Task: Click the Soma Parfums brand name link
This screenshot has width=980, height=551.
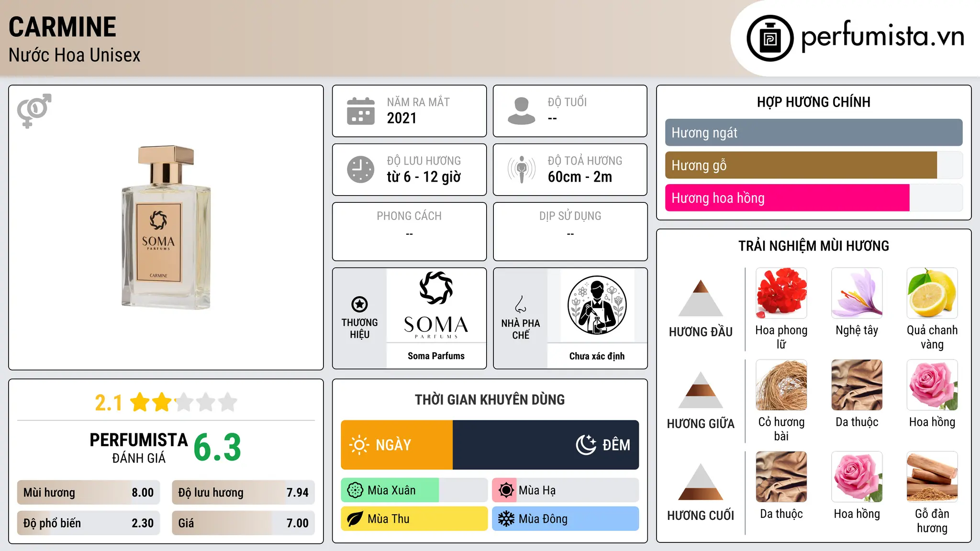Action: point(436,356)
